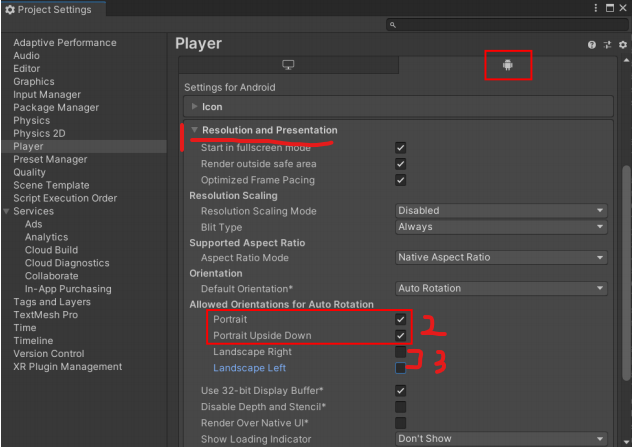Open TextMesh Pro settings
Viewport: 632px width, 447px height.
(x=45, y=315)
